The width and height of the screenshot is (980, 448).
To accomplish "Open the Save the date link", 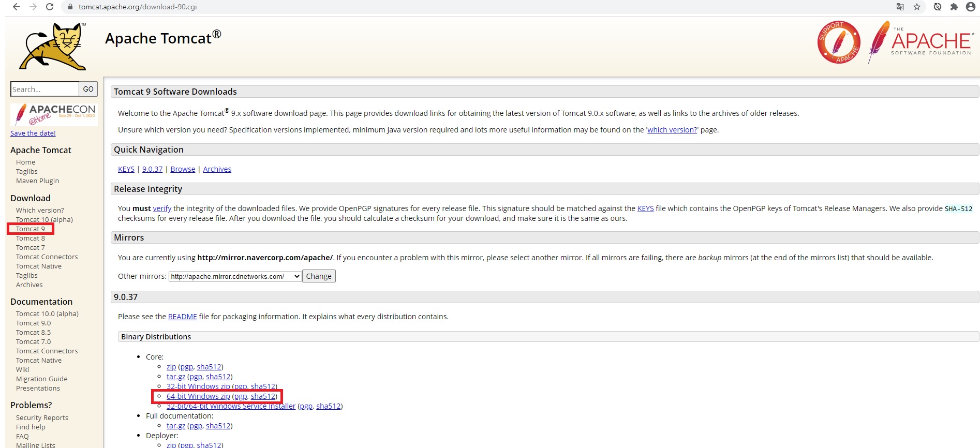I will pos(33,133).
